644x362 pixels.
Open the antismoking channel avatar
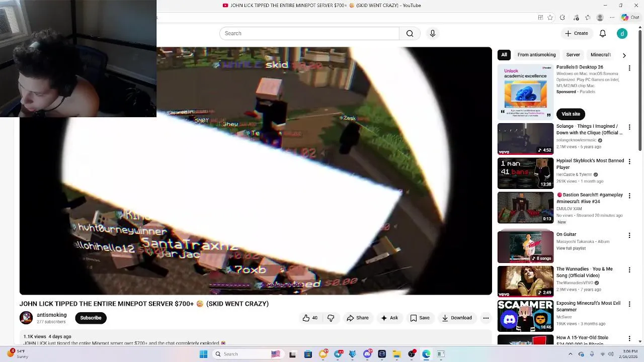point(26,318)
